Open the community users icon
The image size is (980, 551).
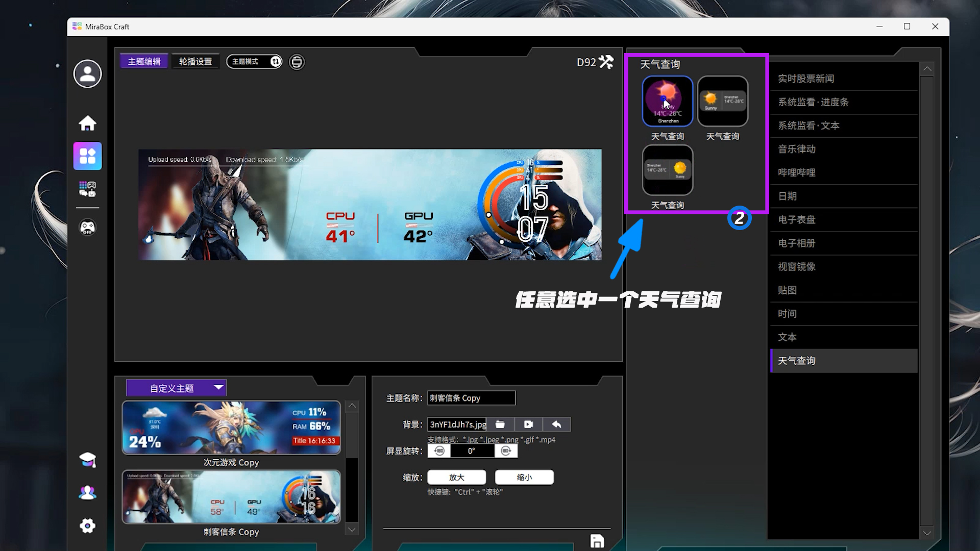click(87, 492)
